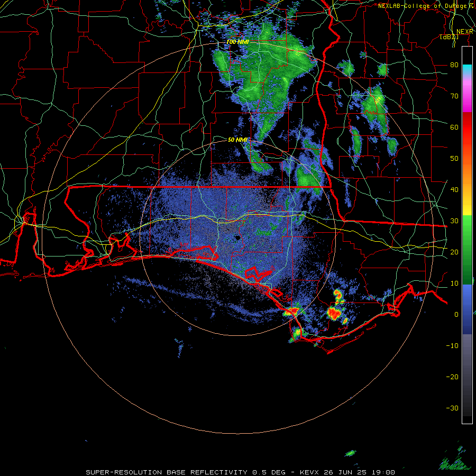The image size is (476, 476).
Task: Click the 0 value on reflectivity scale
Action: point(456,315)
